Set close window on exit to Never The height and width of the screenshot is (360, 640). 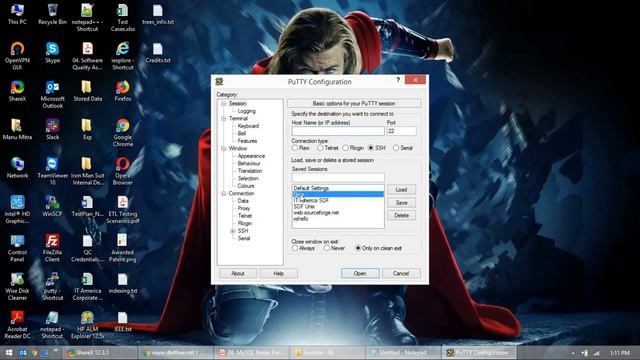coord(334,248)
